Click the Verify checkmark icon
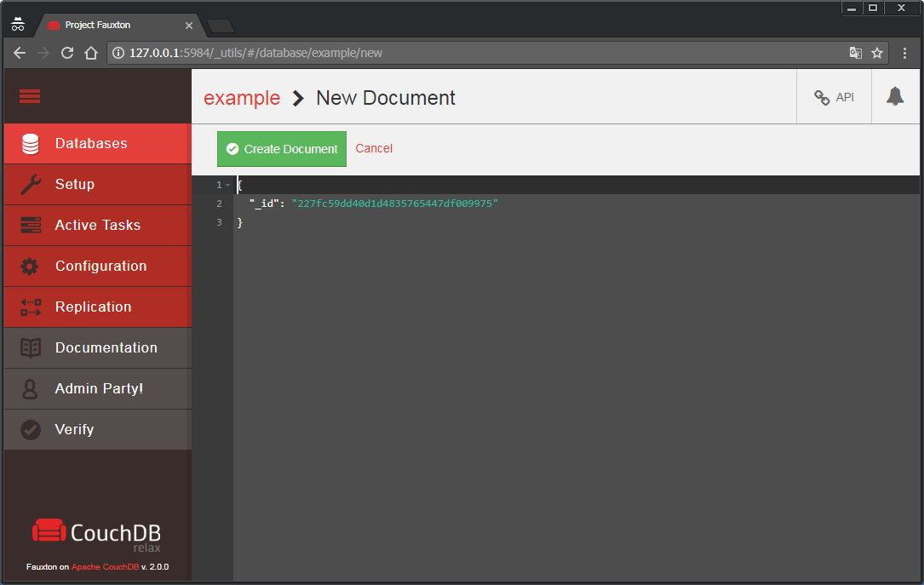The height and width of the screenshot is (585, 924). coord(31,430)
